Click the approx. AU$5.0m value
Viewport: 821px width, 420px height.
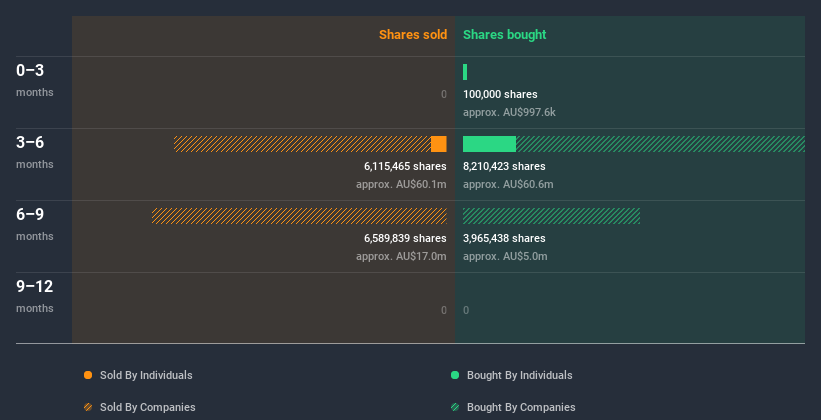(x=505, y=256)
